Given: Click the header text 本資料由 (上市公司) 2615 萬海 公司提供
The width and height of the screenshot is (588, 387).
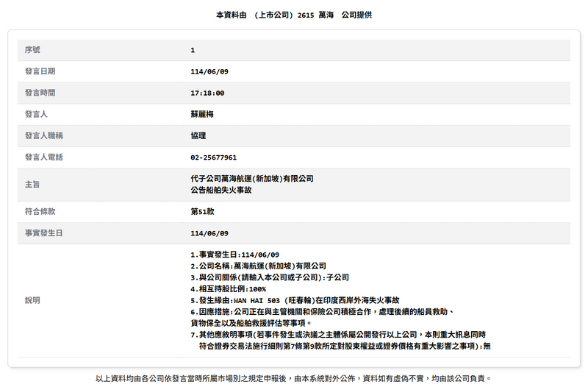Looking at the screenshot, I should tap(293, 15).
